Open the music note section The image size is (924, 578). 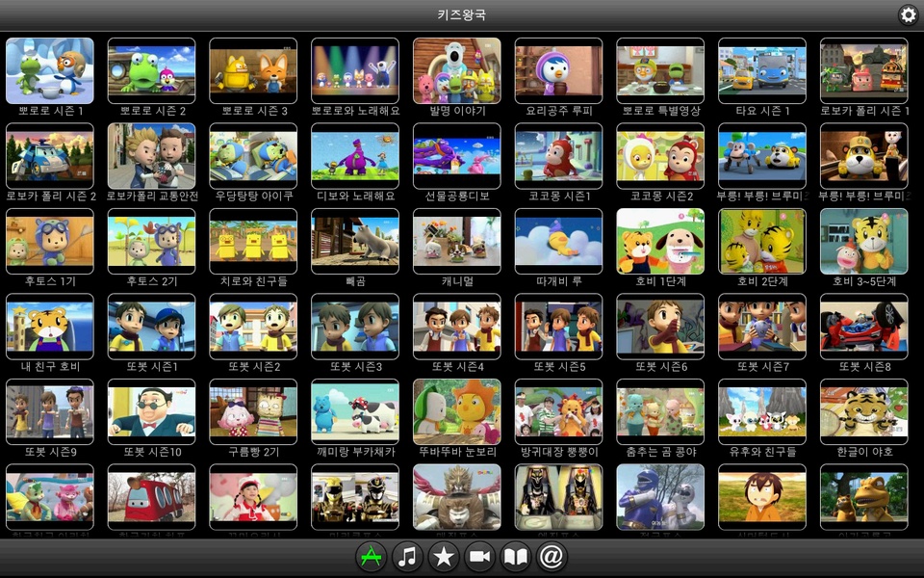click(407, 556)
